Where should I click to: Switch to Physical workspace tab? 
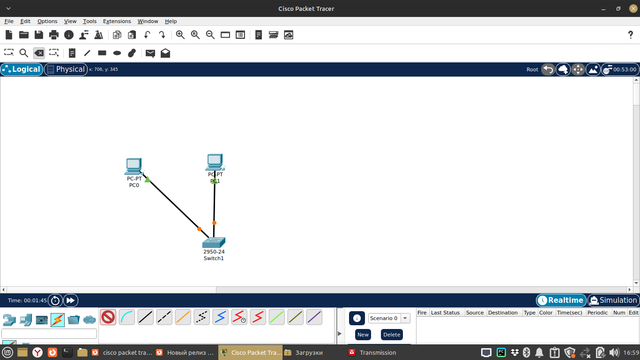[x=66, y=69]
